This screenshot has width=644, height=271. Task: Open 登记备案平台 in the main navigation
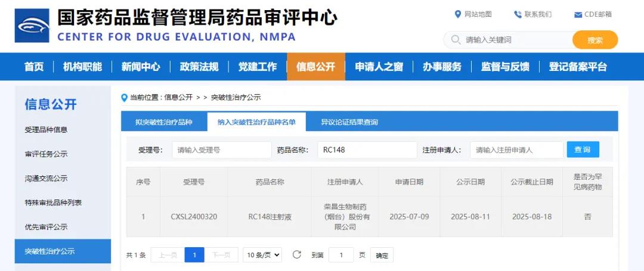click(x=578, y=67)
